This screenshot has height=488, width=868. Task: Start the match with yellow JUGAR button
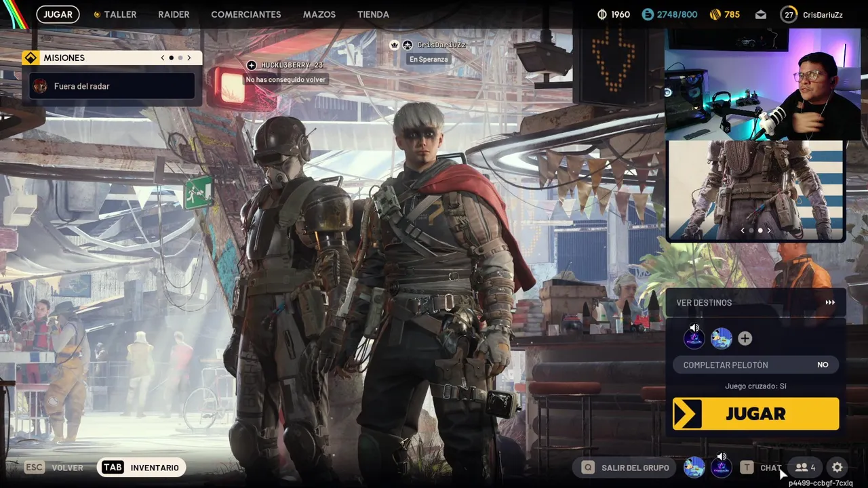coord(756,414)
